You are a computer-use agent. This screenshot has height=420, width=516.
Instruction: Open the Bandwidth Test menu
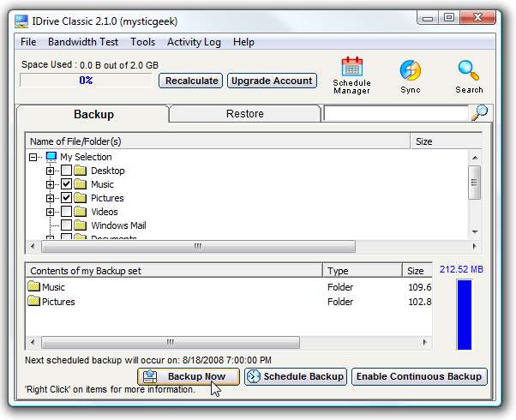83,42
